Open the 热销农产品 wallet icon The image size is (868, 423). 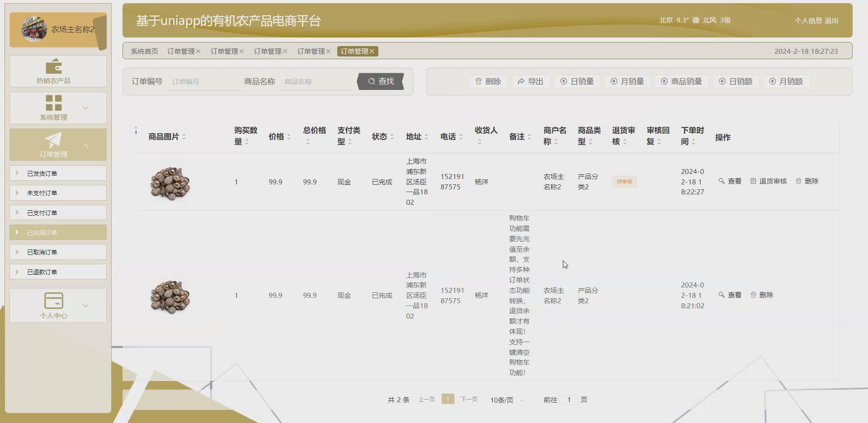53,66
